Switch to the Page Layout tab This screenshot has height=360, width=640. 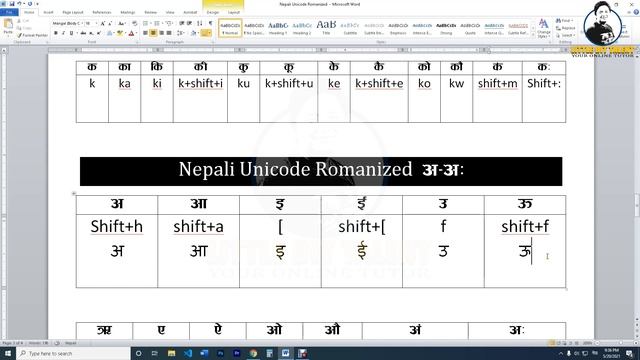tap(73, 13)
